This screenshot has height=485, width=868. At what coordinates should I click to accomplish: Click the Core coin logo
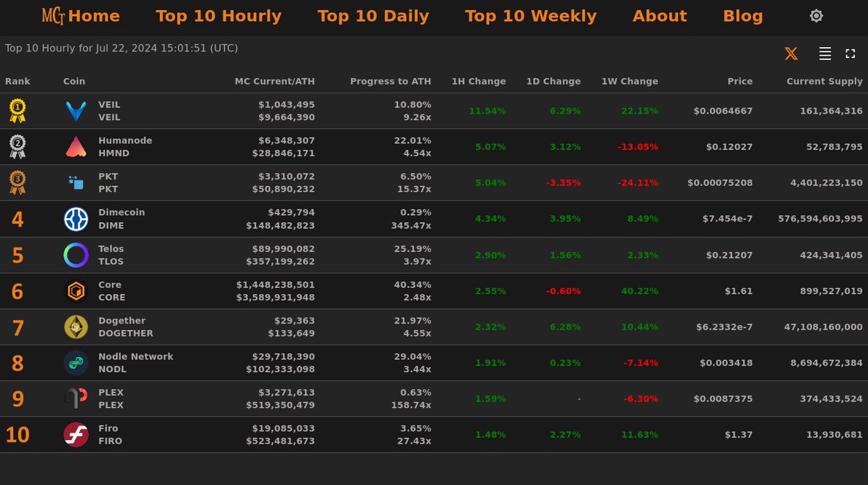point(76,291)
